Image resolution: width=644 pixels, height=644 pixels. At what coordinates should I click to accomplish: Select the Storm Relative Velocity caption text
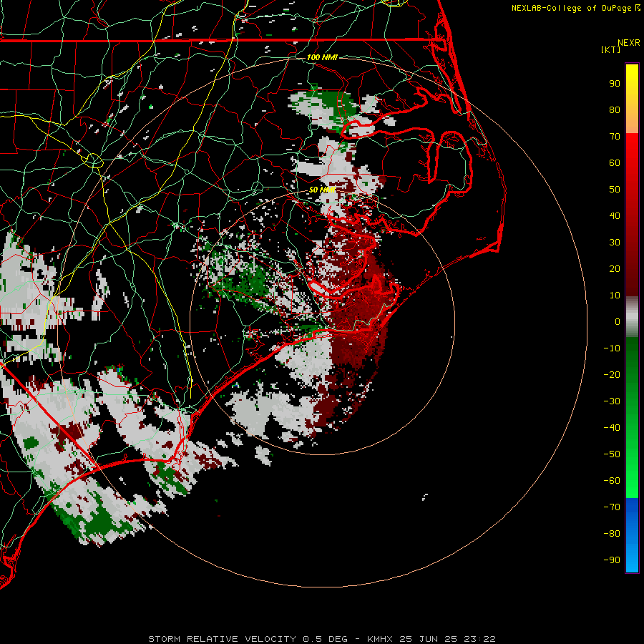(322, 639)
